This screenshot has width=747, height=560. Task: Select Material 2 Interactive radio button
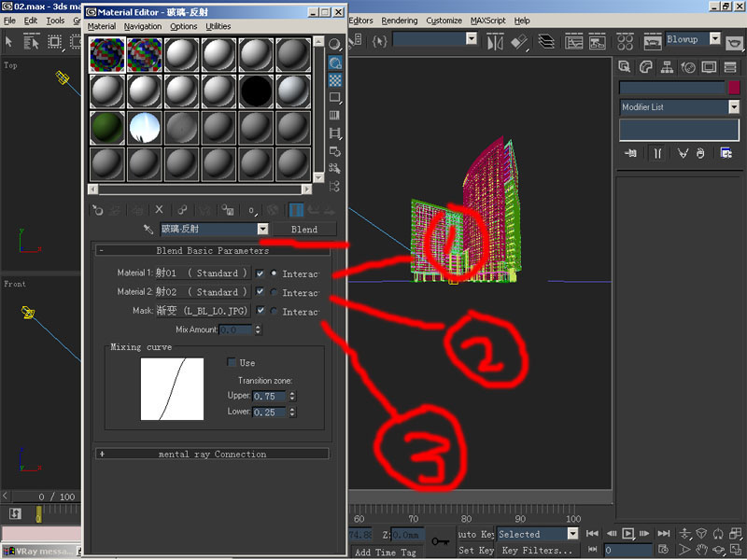point(274,292)
